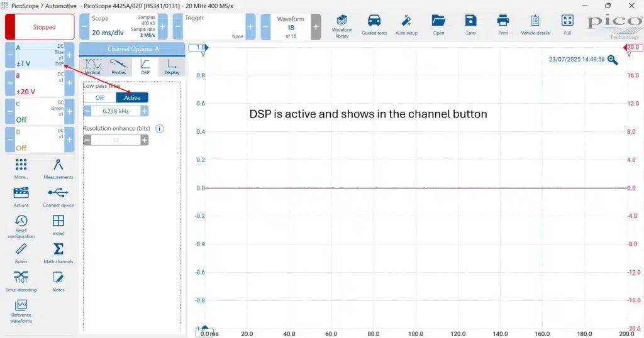Open the Scope 20 ms/div settings
This screenshot has width=644, height=338.
(x=123, y=26)
